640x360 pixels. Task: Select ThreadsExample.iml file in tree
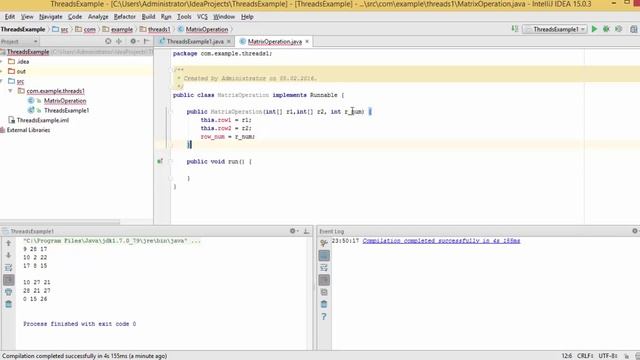42,120
